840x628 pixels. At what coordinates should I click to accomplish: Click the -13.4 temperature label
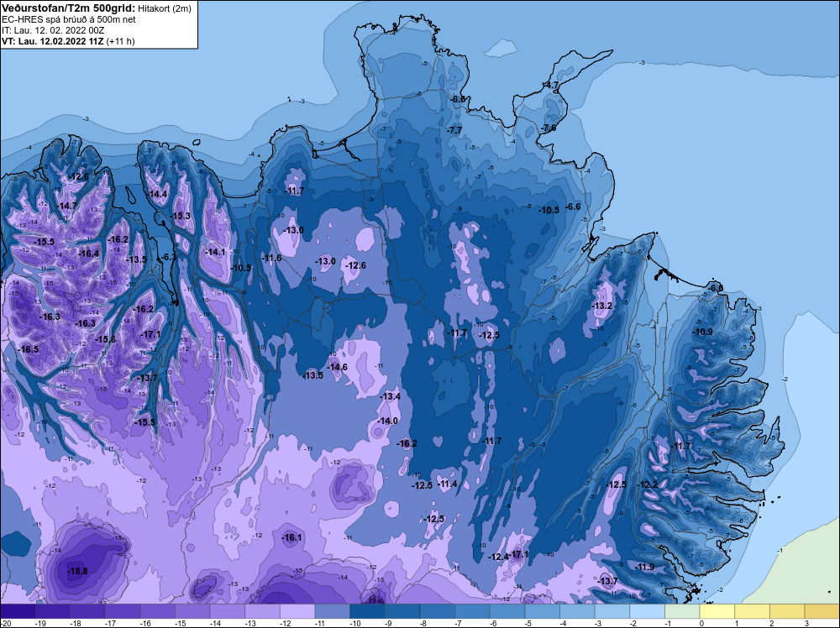[x=390, y=396]
